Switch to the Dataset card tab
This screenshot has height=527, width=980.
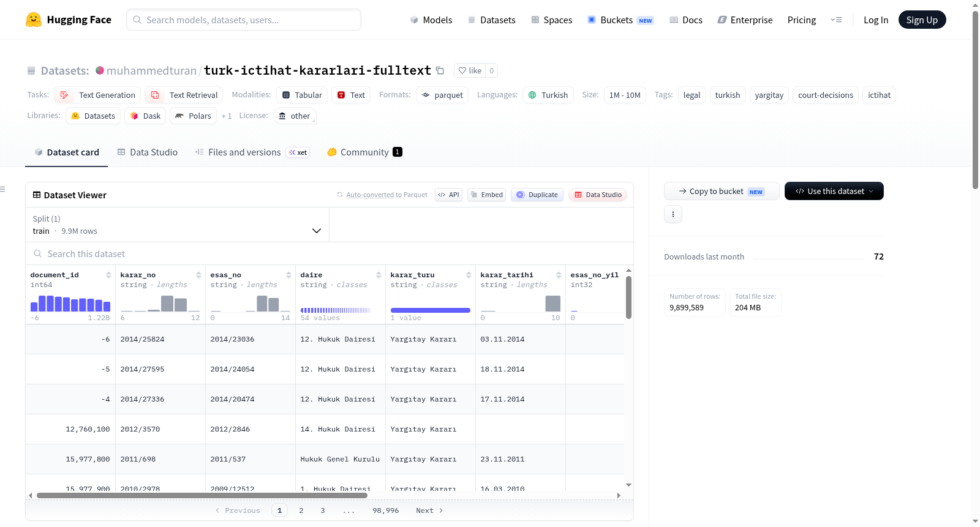pos(67,152)
